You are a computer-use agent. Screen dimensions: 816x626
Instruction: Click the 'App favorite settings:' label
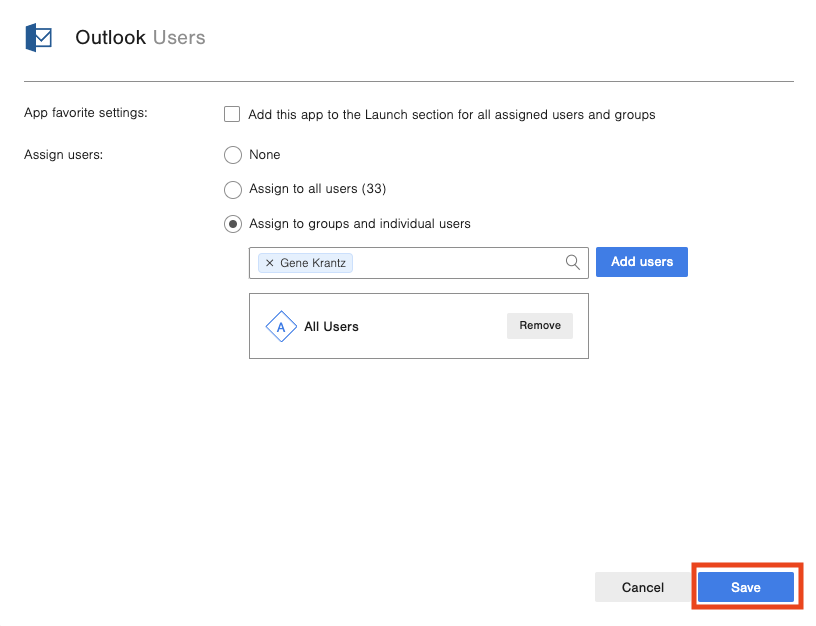(85, 113)
